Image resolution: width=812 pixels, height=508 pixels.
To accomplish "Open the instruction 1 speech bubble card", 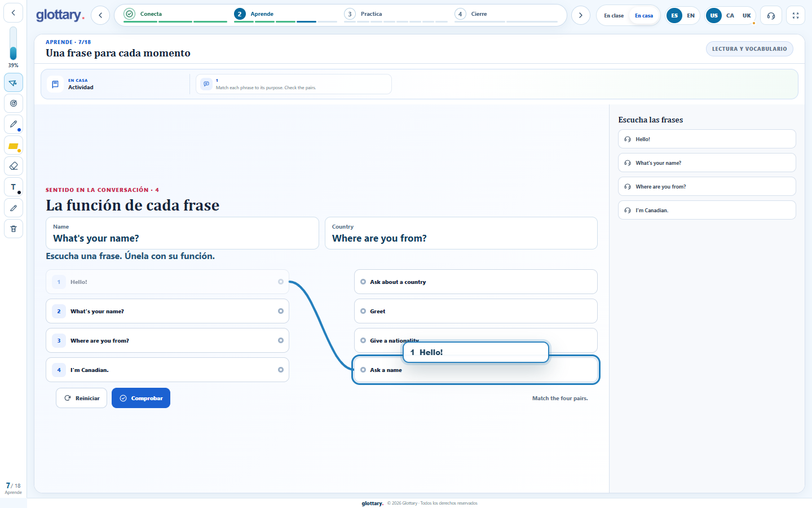I will pyautogui.click(x=294, y=84).
